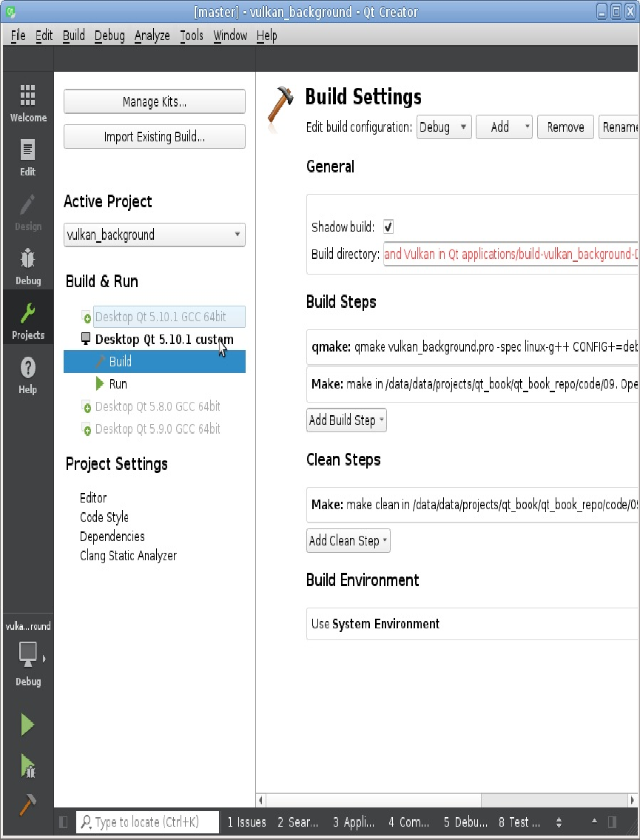This screenshot has height=840, width=640.
Task: Open Editor project settings
Action: click(93, 497)
